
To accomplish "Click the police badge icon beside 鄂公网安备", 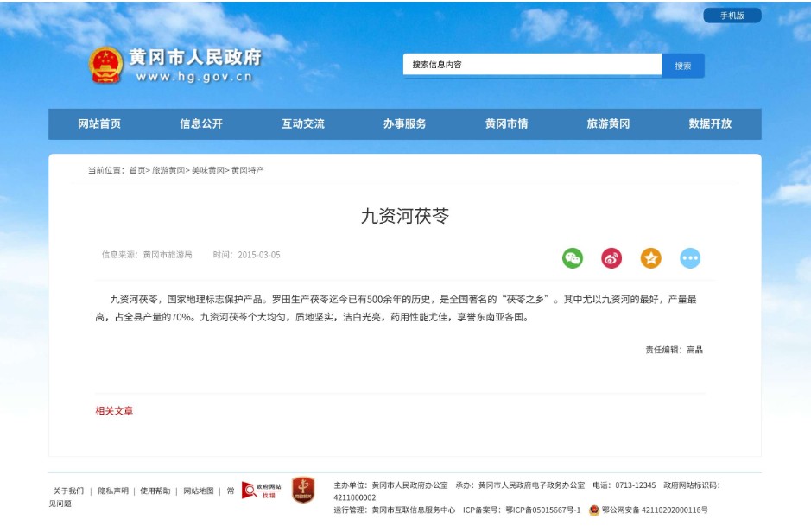I will click(594, 510).
